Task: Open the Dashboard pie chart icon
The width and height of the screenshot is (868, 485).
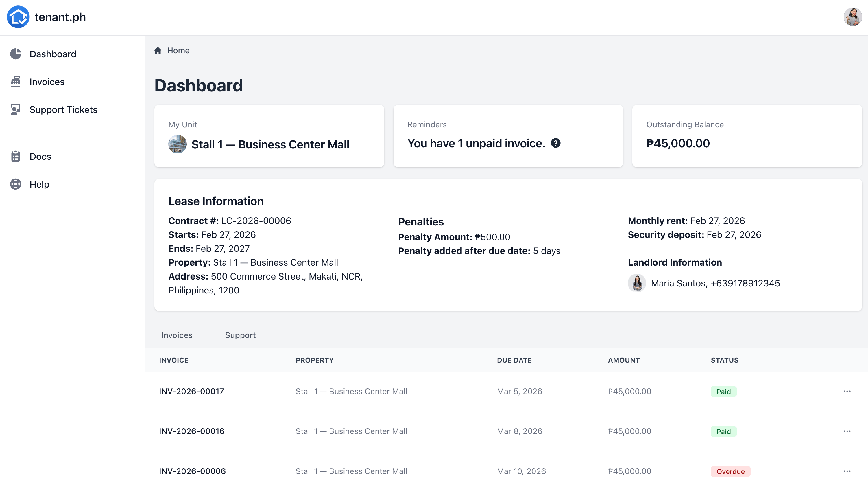Action: click(x=16, y=54)
